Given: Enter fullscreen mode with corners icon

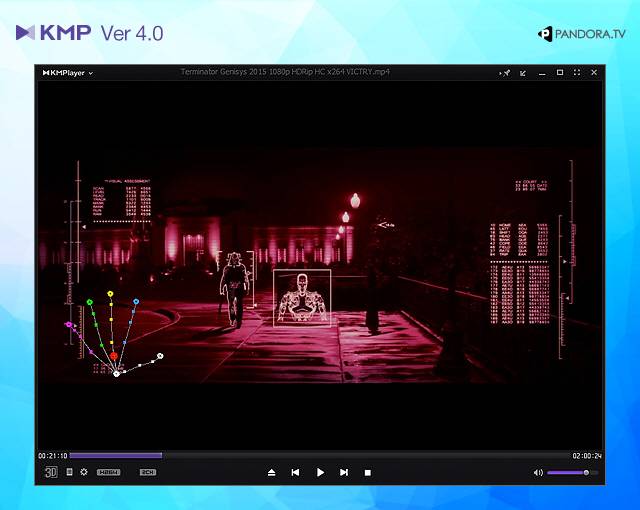Looking at the screenshot, I should click(577, 72).
